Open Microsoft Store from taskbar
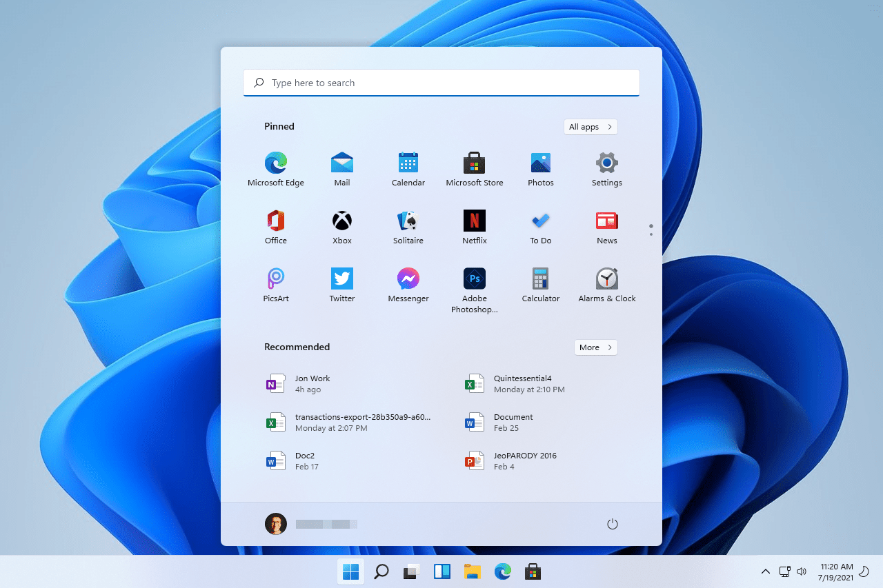The height and width of the screenshot is (588, 883). [533, 571]
